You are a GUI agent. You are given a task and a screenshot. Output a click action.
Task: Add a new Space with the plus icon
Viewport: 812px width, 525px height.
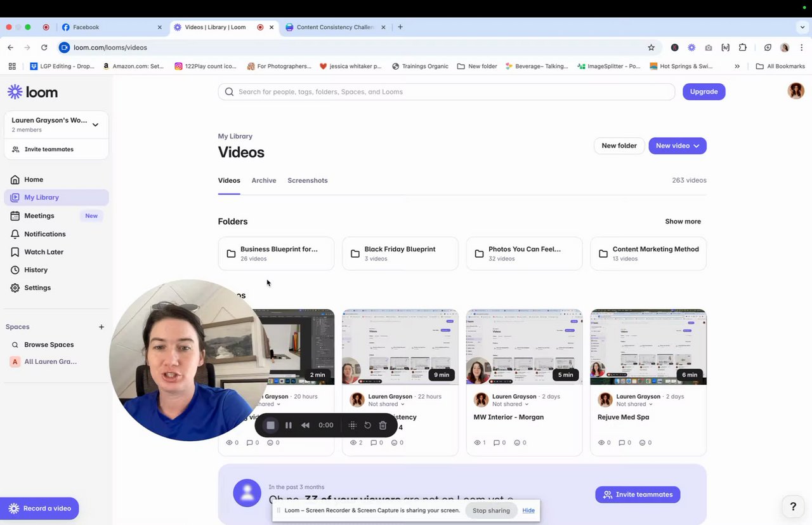coord(101,327)
